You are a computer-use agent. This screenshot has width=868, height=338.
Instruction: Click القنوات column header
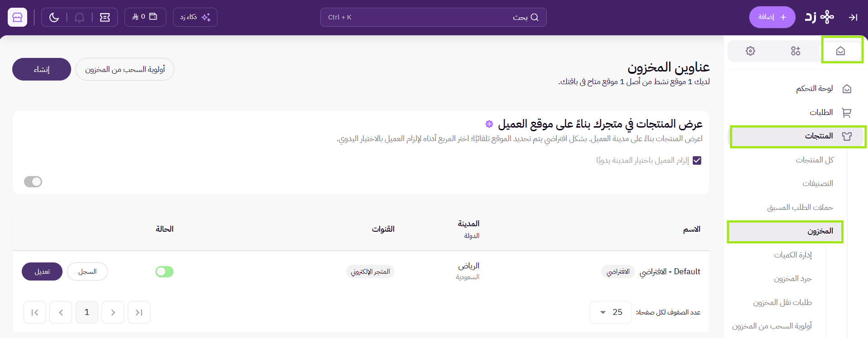pyautogui.click(x=383, y=229)
